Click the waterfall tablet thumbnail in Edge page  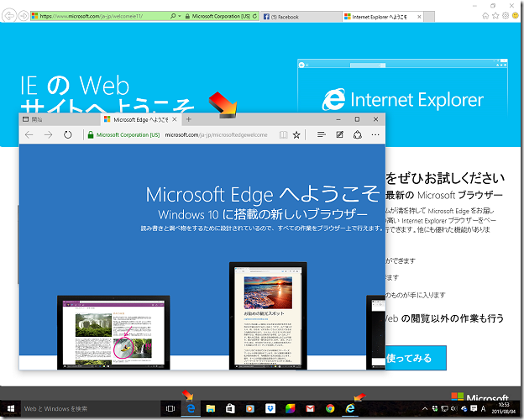click(x=113, y=333)
